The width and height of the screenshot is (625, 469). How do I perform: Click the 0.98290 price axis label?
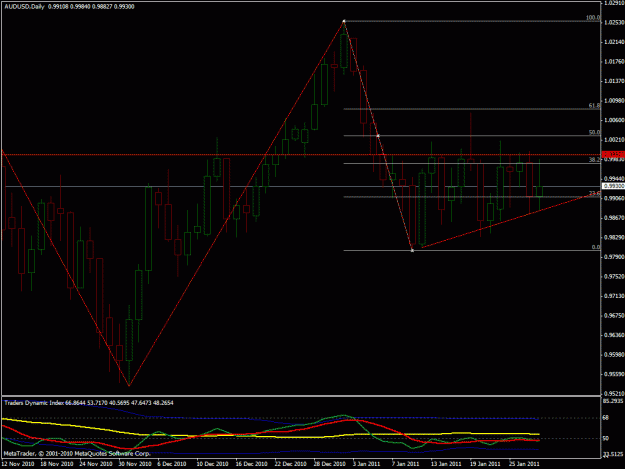point(614,237)
